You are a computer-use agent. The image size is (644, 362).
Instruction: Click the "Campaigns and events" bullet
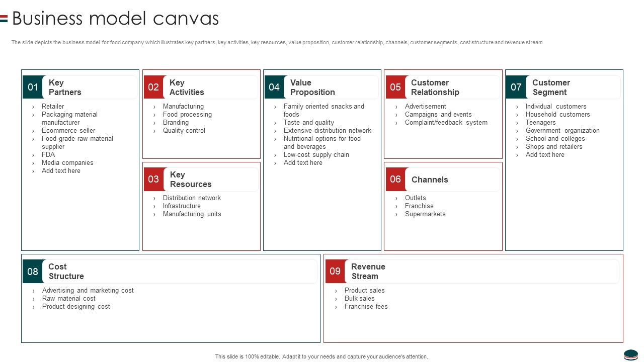(x=438, y=115)
